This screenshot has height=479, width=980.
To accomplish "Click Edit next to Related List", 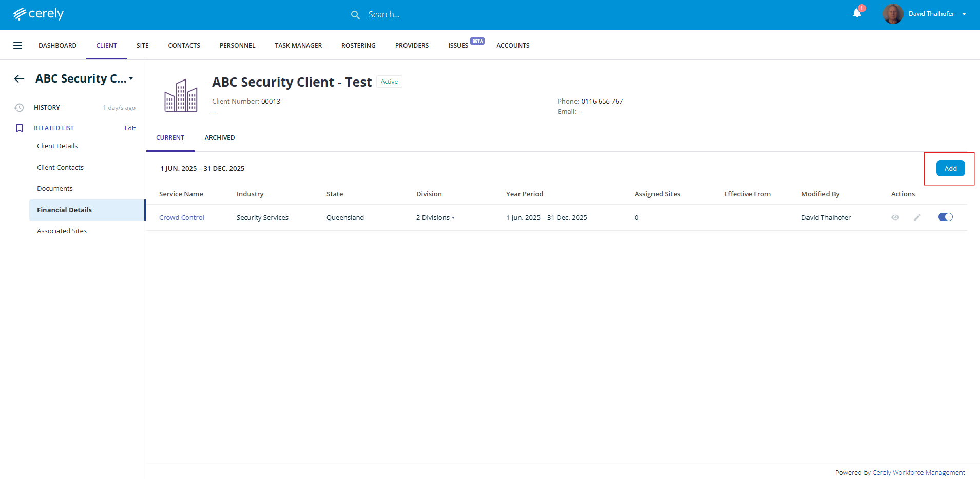I will coord(130,128).
